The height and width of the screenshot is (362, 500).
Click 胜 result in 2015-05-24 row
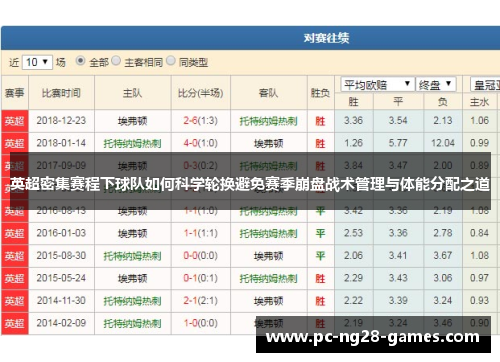pyautogui.click(x=320, y=278)
